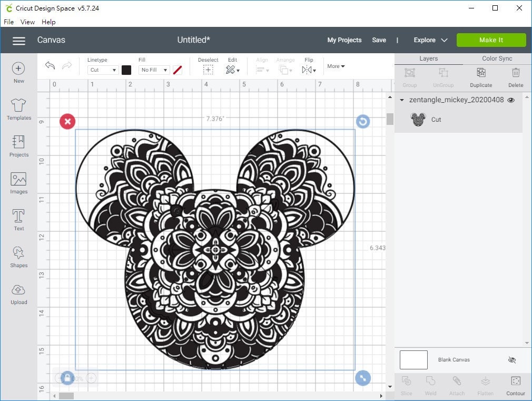Click the layers panel scroll down arrow
Image resolution: width=532 pixels, height=401 pixels.
(x=527, y=343)
